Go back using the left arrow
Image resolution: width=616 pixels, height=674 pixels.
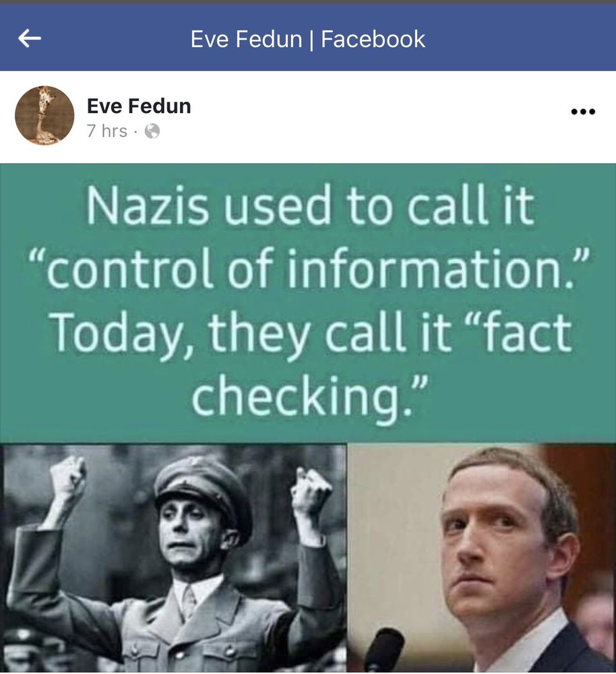tap(30, 38)
